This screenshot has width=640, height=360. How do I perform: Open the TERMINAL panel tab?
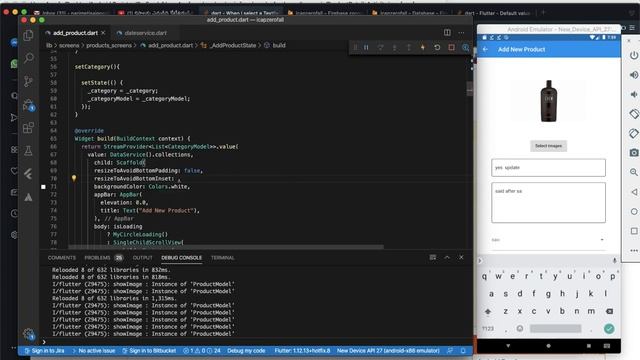(223, 258)
